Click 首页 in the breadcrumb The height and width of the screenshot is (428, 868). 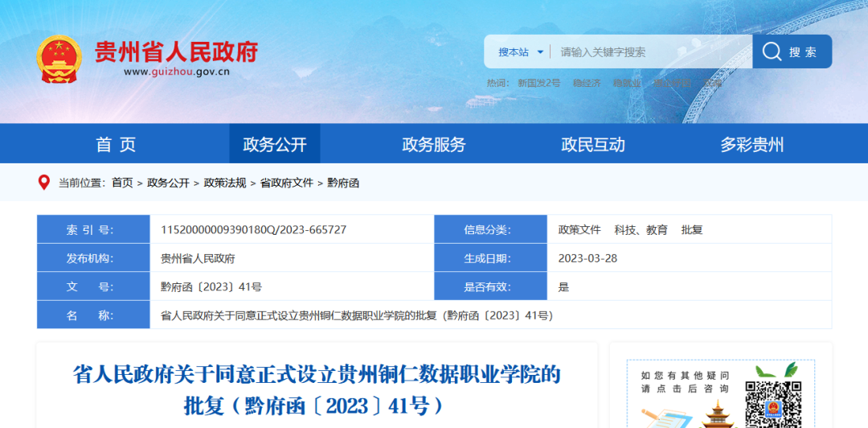pos(122,183)
